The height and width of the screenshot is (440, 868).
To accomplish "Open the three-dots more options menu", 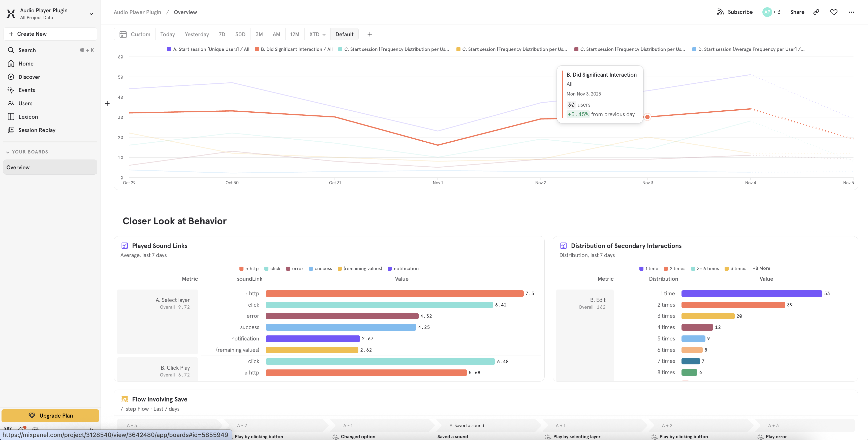I will pyautogui.click(x=851, y=12).
